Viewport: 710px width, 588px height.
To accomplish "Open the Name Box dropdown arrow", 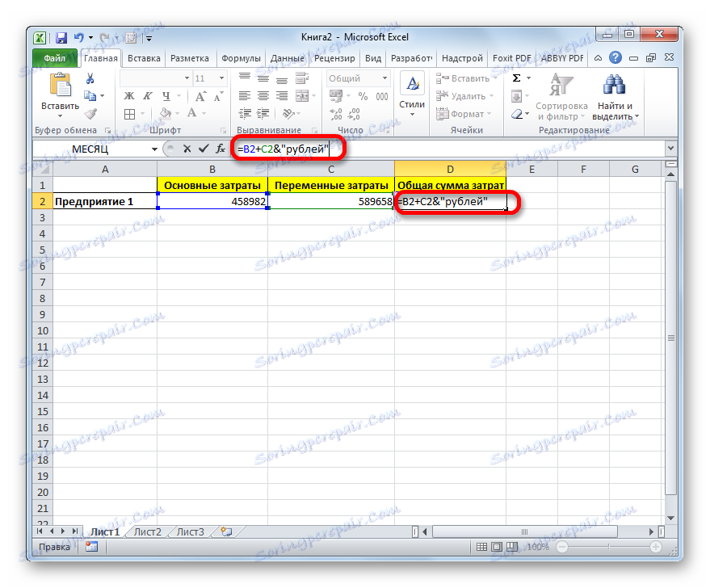I will (x=155, y=149).
